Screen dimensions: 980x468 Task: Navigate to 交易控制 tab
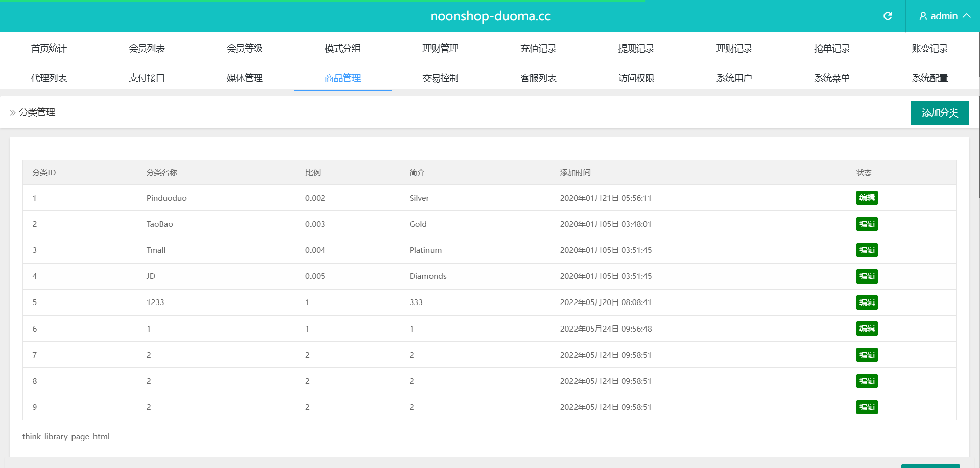(440, 78)
